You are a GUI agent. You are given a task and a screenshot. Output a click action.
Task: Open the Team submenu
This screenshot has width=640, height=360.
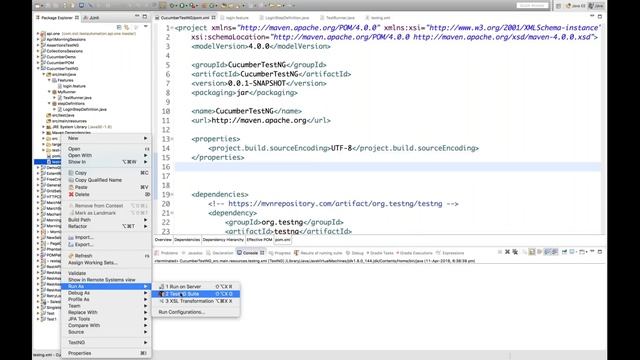[x=106, y=306]
